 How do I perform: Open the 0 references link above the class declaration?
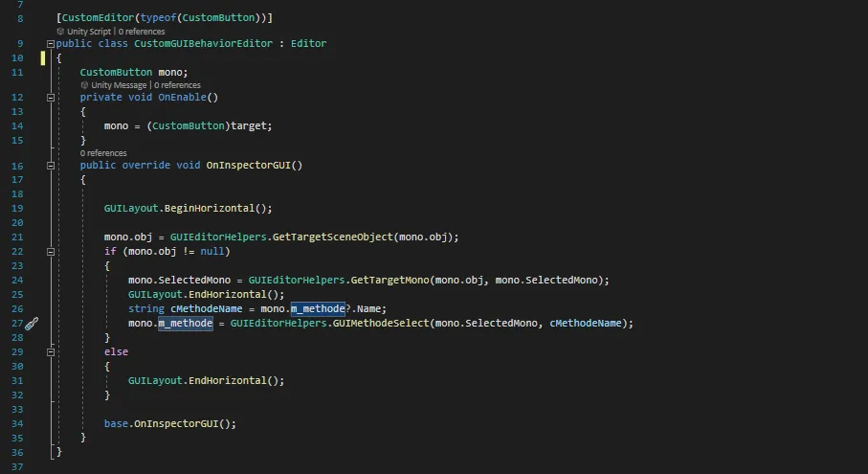(x=142, y=32)
